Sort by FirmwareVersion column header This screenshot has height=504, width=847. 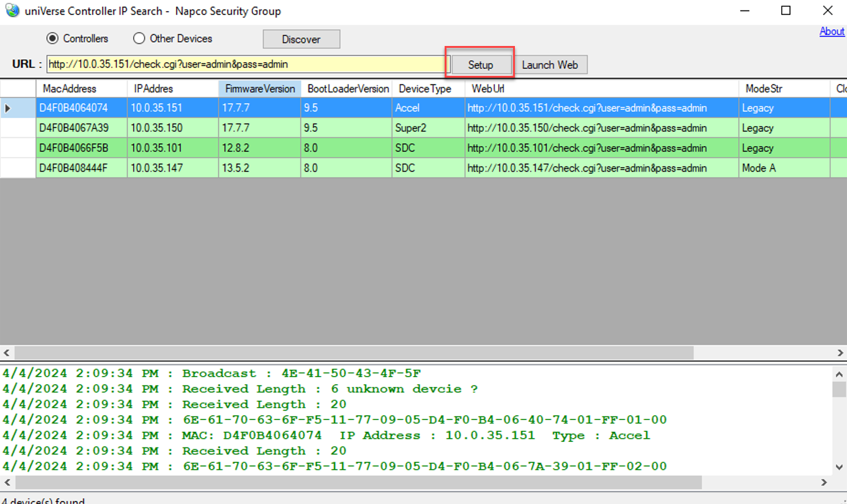coord(259,89)
